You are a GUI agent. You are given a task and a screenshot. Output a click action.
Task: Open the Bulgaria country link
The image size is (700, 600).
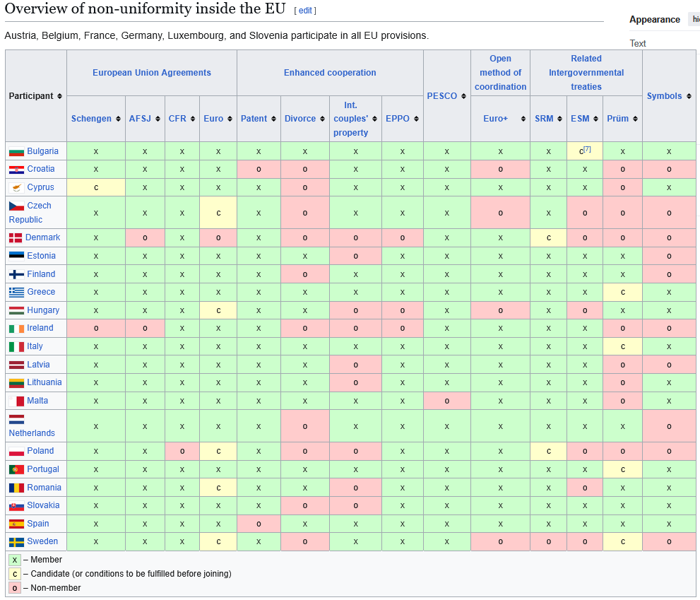[x=42, y=151]
